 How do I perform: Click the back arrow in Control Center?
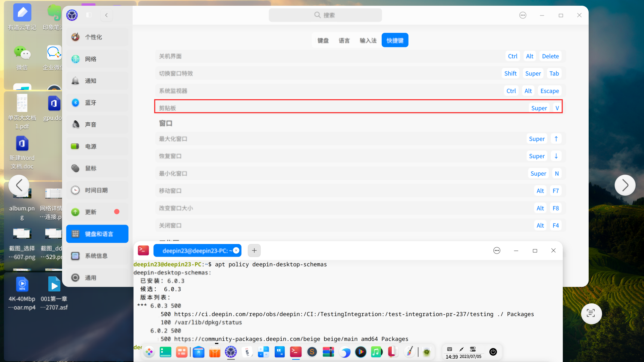[106, 15]
